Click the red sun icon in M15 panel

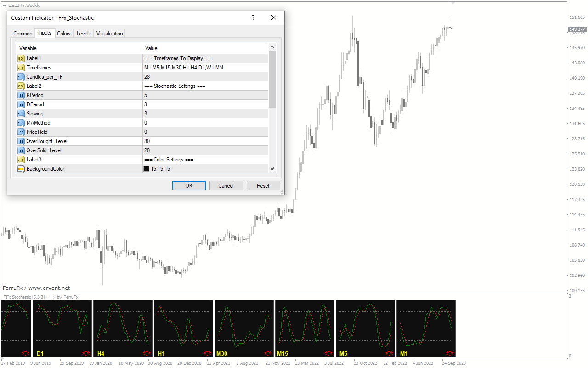[329, 353]
